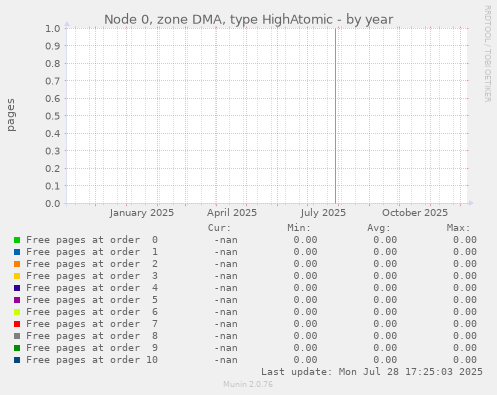Click the light green swatch for order 0
The image size is (497, 395).
pos(17,240)
